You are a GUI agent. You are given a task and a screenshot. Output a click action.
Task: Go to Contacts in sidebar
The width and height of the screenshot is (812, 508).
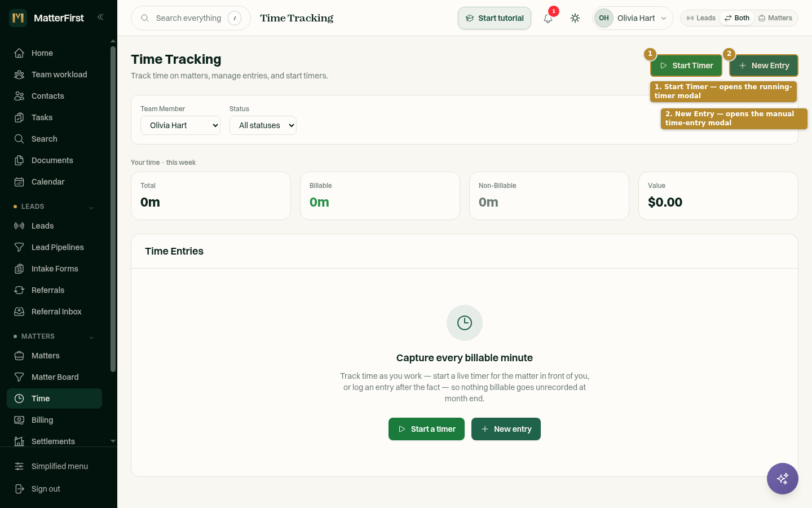[x=54, y=96]
